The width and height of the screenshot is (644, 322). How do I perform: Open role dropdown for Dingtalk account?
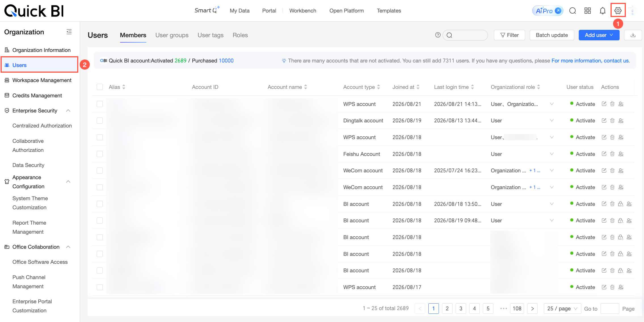(552, 120)
